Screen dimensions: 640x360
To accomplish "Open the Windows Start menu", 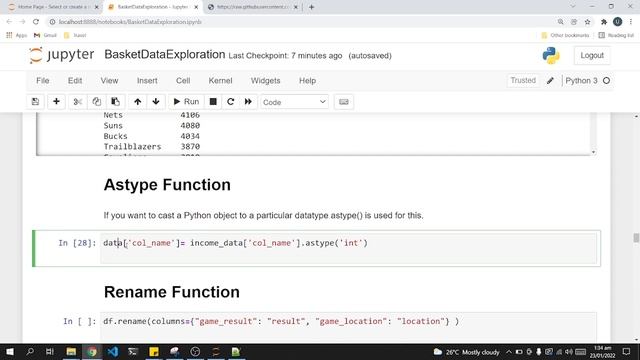I will pyautogui.click(x=9, y=351).
